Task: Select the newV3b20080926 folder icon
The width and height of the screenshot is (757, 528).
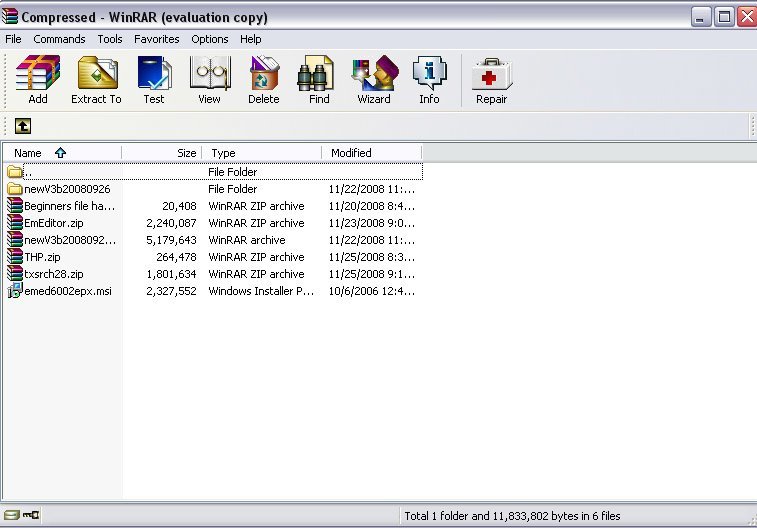Action: pos(15,189)
